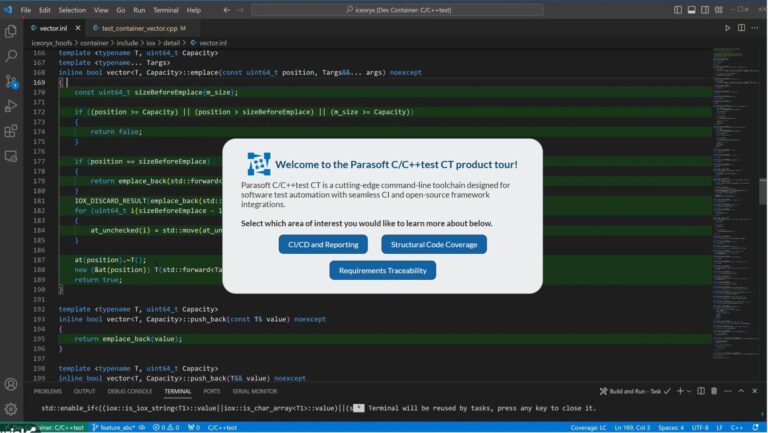
Task: Click Ln 169, Col 3 status item
Action: pos(632,428)
